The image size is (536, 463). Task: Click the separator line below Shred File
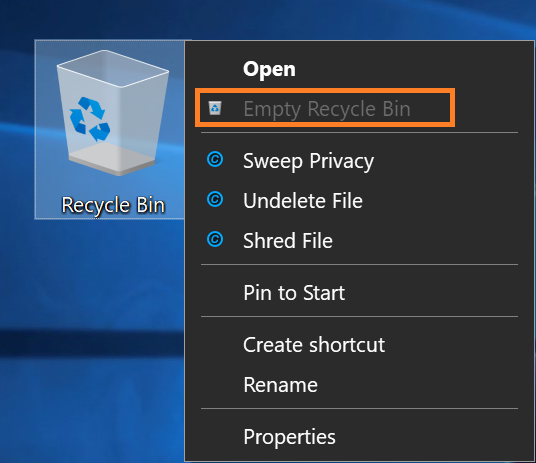pyautogui.click(x=359, y=264)
